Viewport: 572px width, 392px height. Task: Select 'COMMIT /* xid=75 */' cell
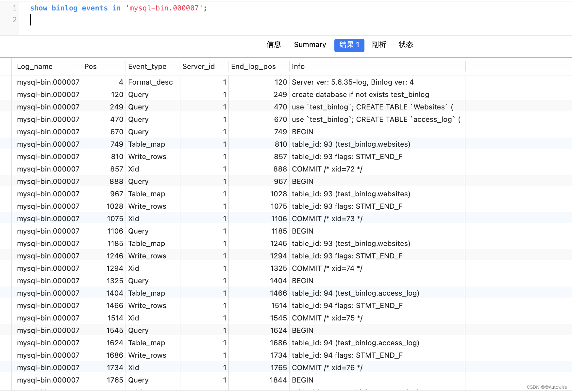pyautogui.click(x=377, y=318)
